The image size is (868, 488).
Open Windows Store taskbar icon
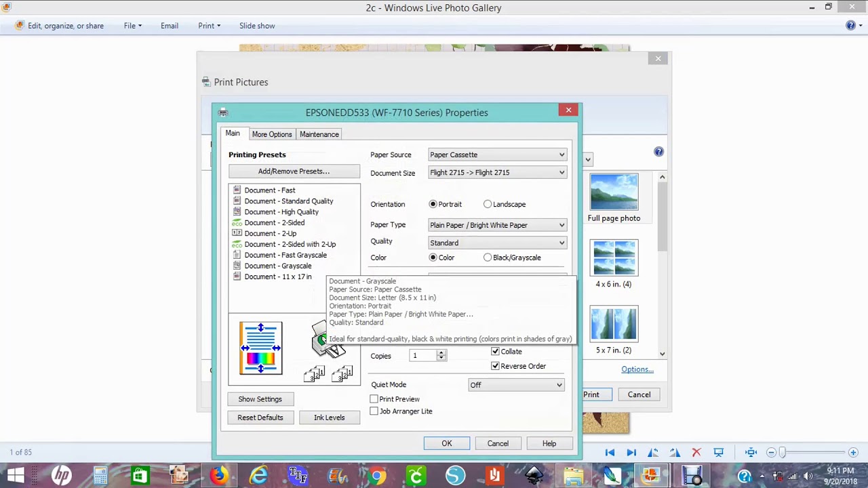[x=140, y=476]
